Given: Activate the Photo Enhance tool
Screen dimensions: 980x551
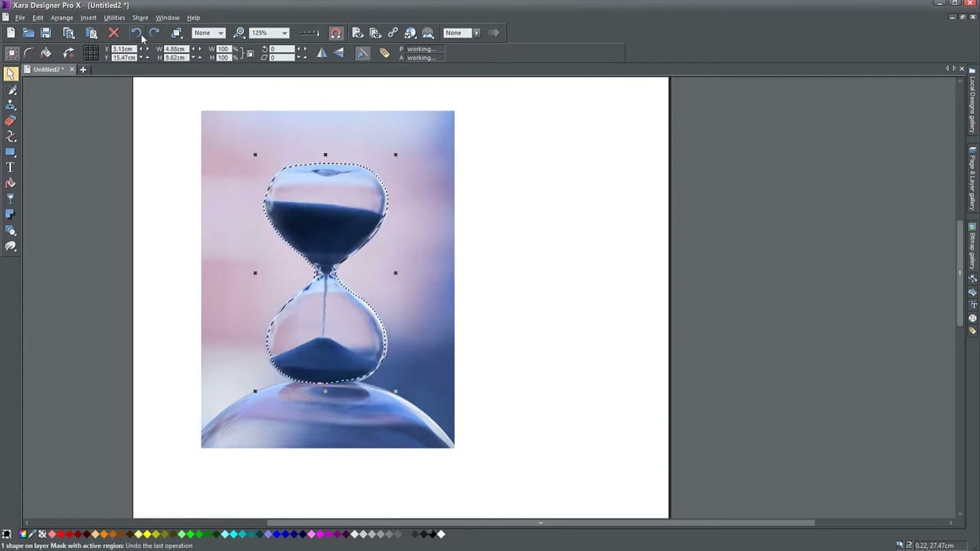Looking at the screenshot, I should pyautogui.click(x=11, y=246).
